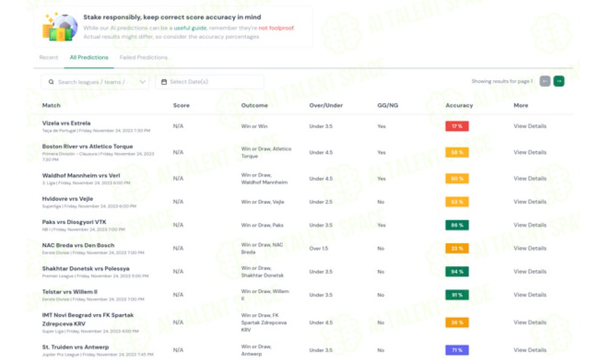The image size is (607, 364).
Task: View Details for Paks vrs Diosgyori VTK
Action: [x=530, y=225]
